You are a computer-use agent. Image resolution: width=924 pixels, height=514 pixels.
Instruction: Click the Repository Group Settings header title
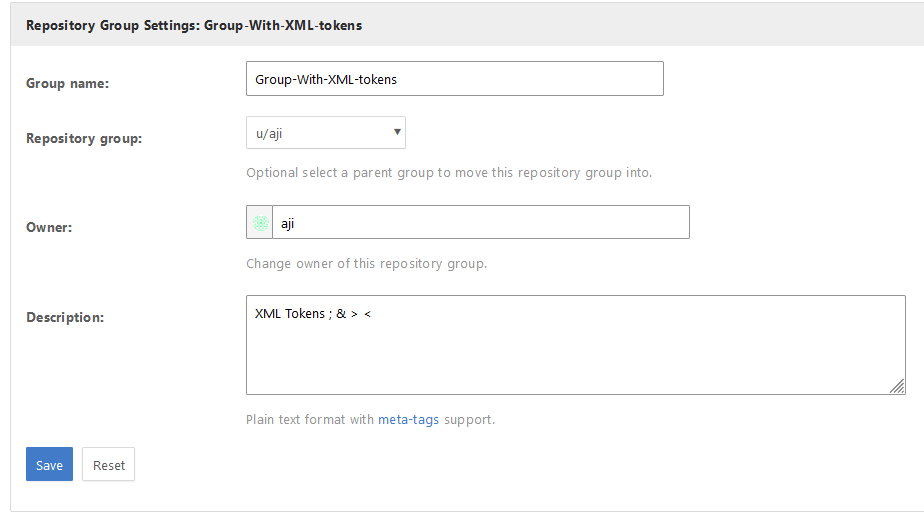coord(194,25)
